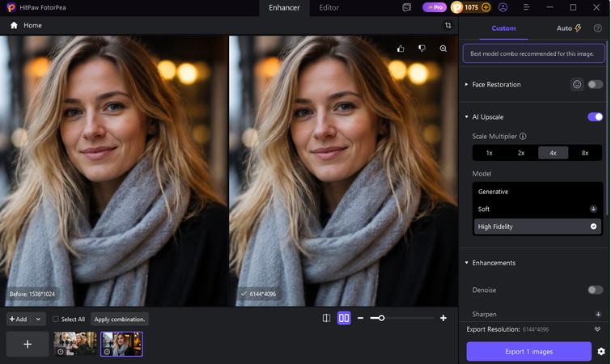Open the Custom tab
This screenshot has width=611, height=364.
(x=503, y=28)
